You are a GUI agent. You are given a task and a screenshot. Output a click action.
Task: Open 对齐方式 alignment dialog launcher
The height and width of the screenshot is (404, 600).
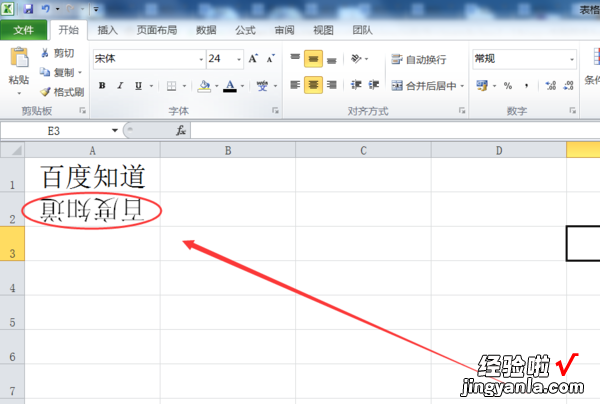pyautogui.click(x=462, y=111)
